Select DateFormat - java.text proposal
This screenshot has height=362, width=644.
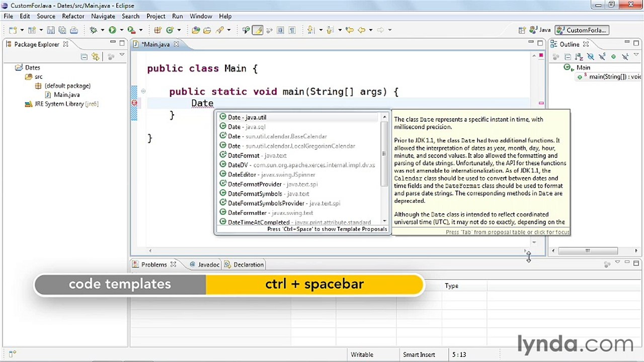coord(297,155)
